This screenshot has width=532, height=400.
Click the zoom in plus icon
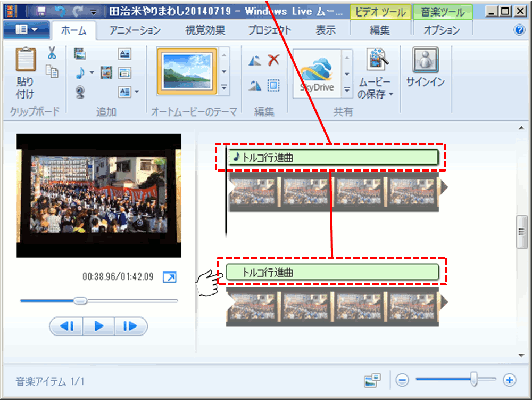point(510,380)
